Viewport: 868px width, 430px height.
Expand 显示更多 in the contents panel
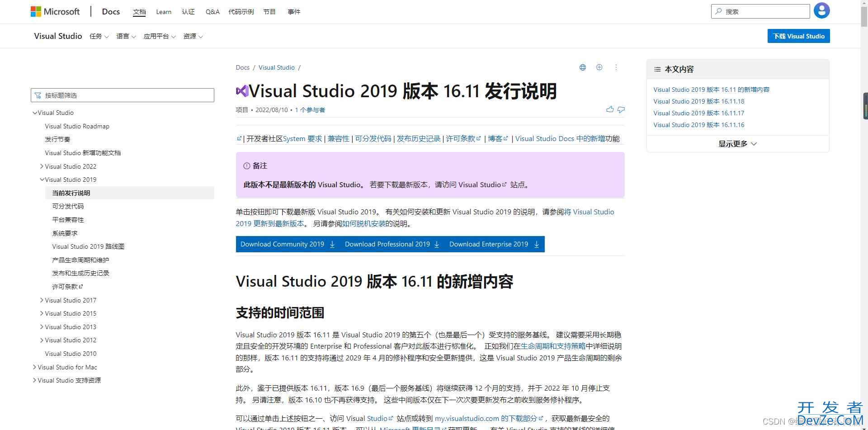click(737, 144)
